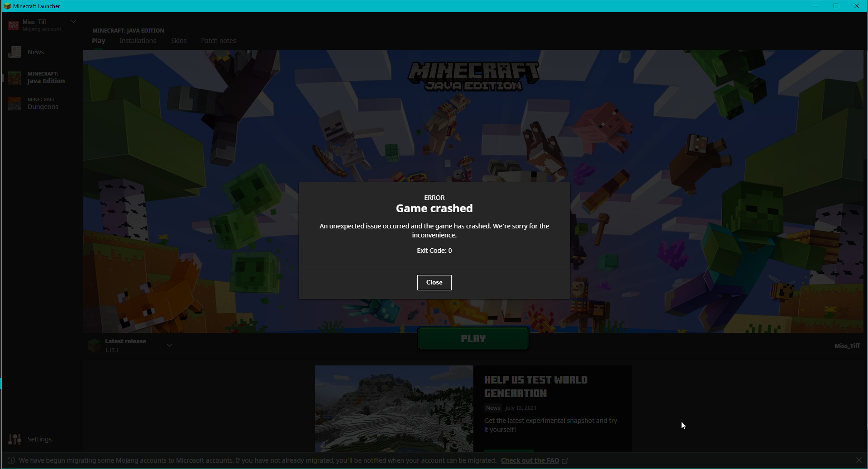
Task: Click the green PLAY button
Action: coord(473,339)
